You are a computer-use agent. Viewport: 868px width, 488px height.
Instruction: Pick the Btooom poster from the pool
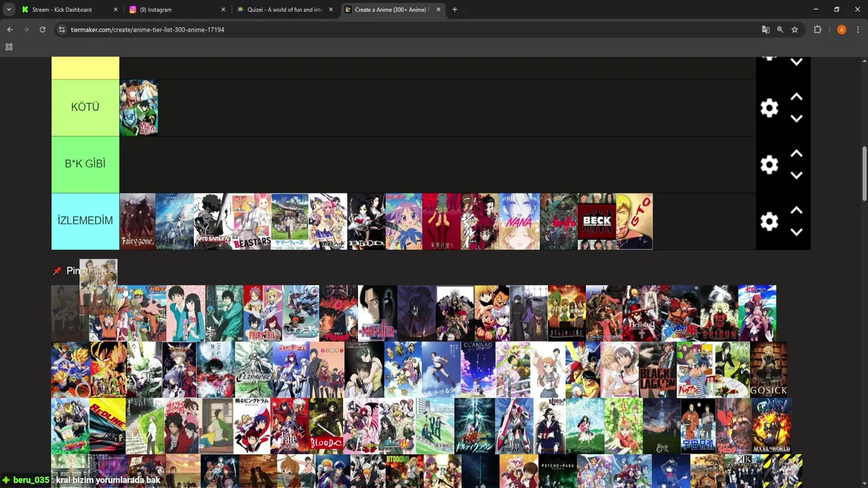(404, 471)
